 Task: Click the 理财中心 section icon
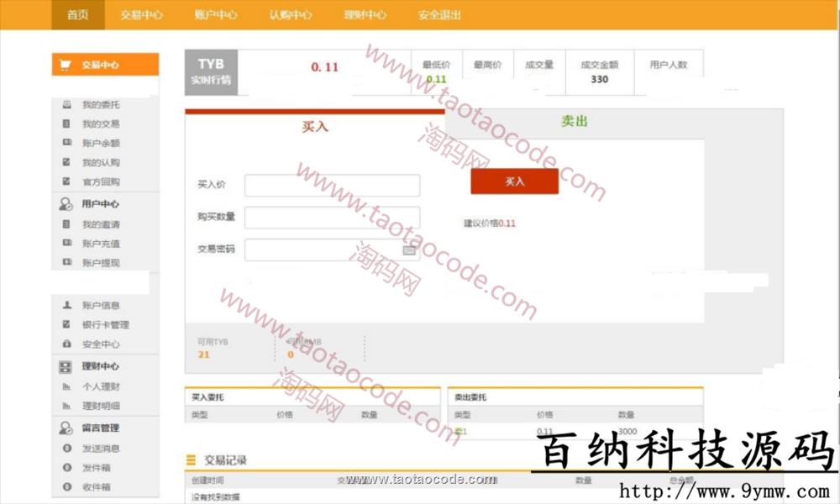66,367
